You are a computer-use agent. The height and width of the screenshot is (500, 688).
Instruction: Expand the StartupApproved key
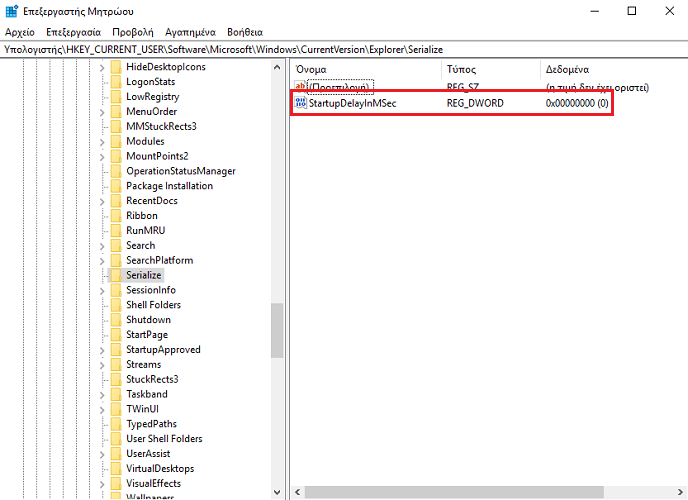click(x=102, y=350)
